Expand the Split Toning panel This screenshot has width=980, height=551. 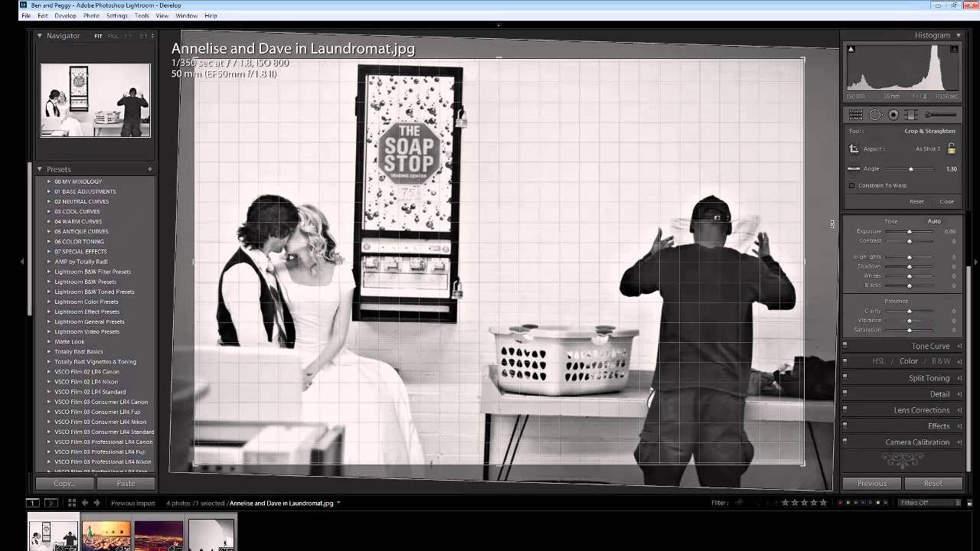click(959, 378)
